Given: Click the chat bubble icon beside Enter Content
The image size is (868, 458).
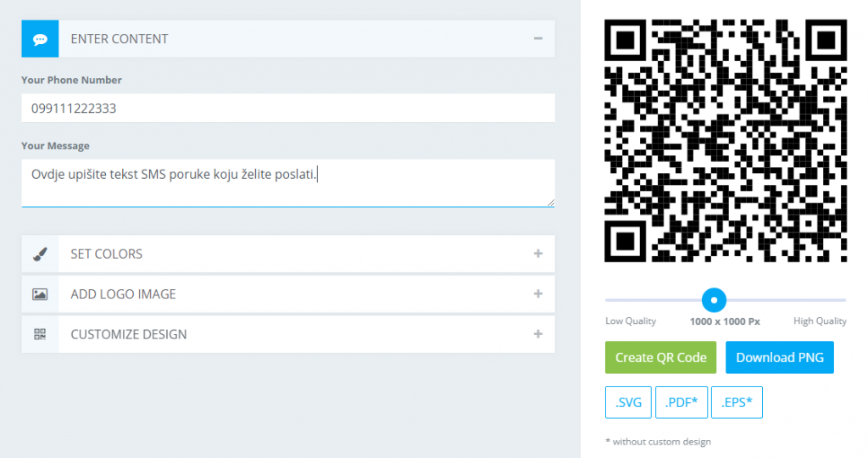Looking at the screenshot, I should [x=40, y=39].
